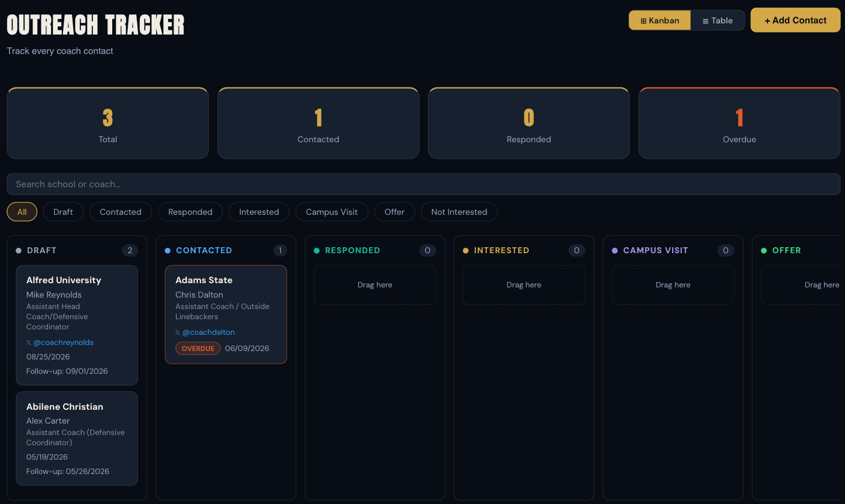Click the Interested column drop zone
This screenshot has width=845, height=504.
pyautogui.click(x=524, y=285)
